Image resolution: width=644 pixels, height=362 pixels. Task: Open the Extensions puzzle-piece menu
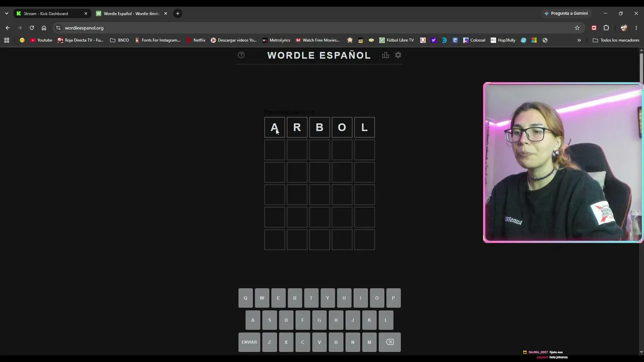point(606,28)
